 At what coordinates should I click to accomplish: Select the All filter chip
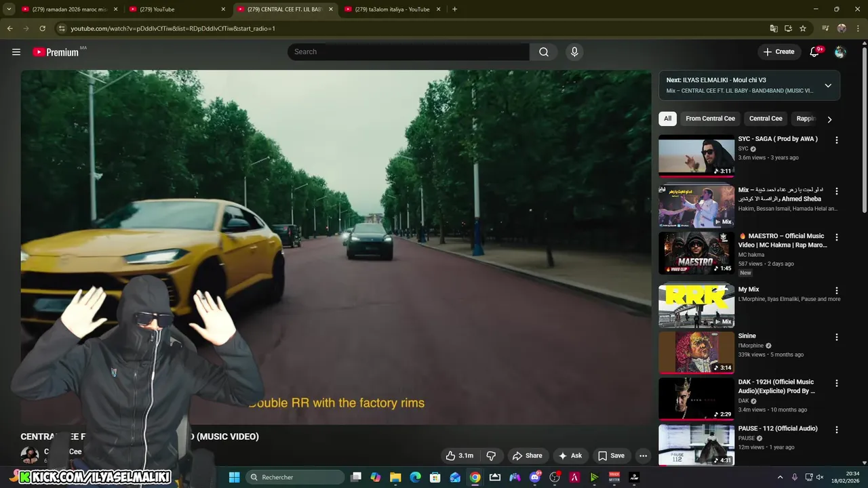click(x=667, y=119)
